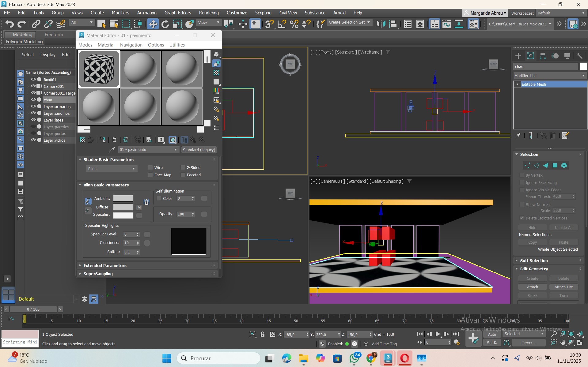Click the Standard (Legacy) material type button
The height and width of the screenshot is (367, 588).
coord(199,150)
